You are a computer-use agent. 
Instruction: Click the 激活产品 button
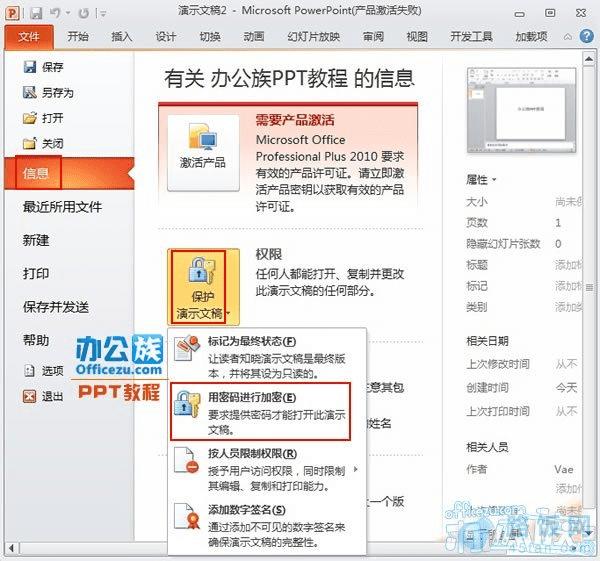pos(203,153)
